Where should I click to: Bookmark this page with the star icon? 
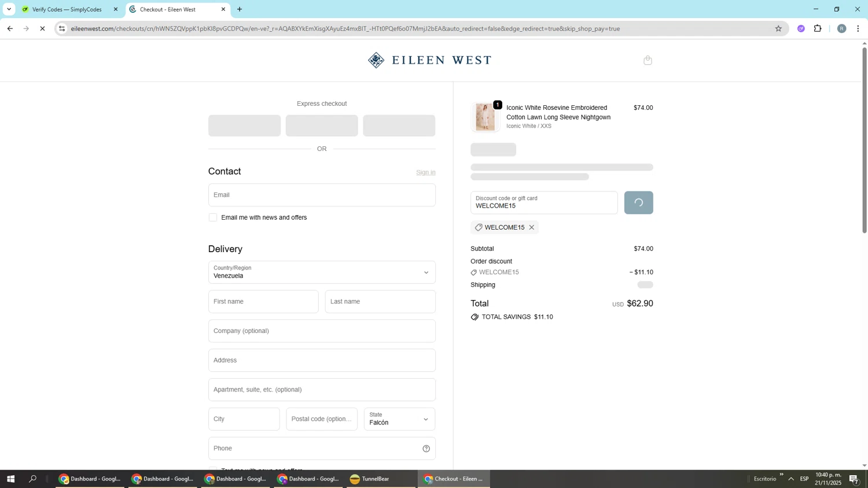778,28
